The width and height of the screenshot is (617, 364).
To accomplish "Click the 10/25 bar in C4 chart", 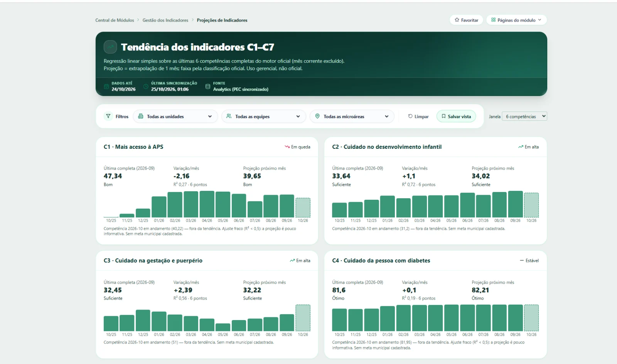I will (340, 320).
